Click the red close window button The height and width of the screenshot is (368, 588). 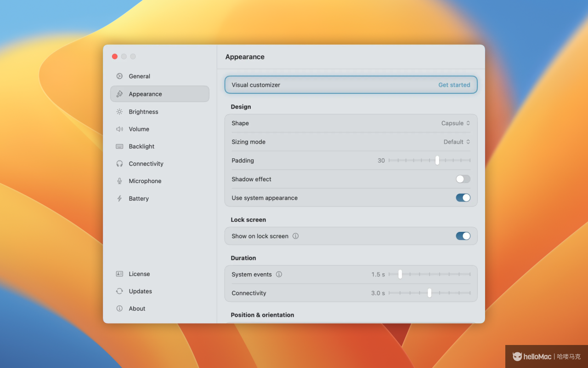(x=115, y=57)
